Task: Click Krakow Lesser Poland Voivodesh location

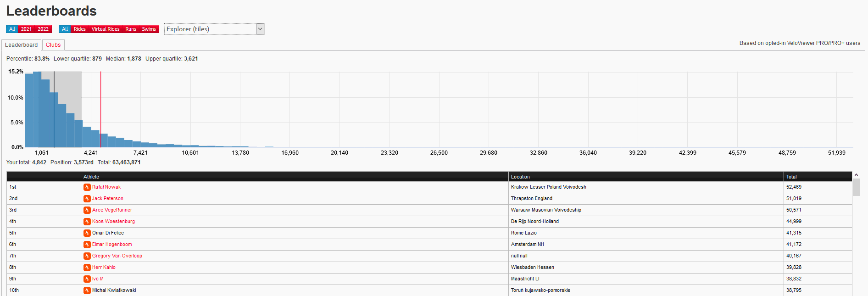Action: point(549,187)
